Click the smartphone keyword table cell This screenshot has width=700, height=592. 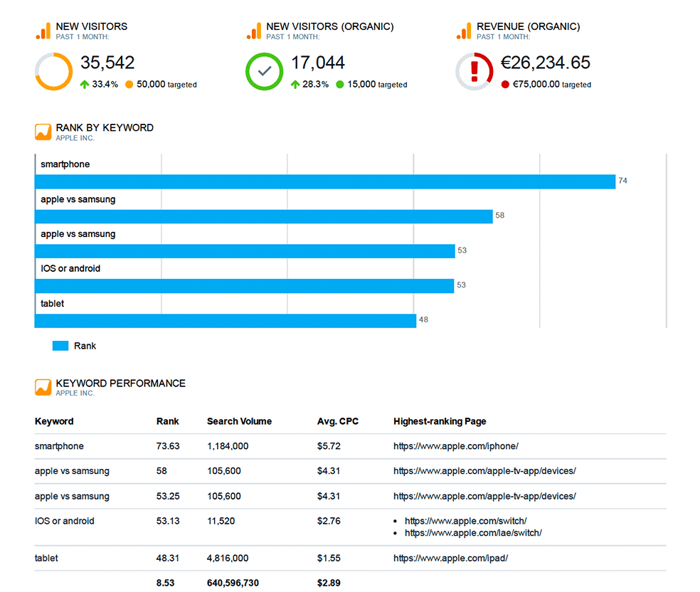[x=59, y=446]
